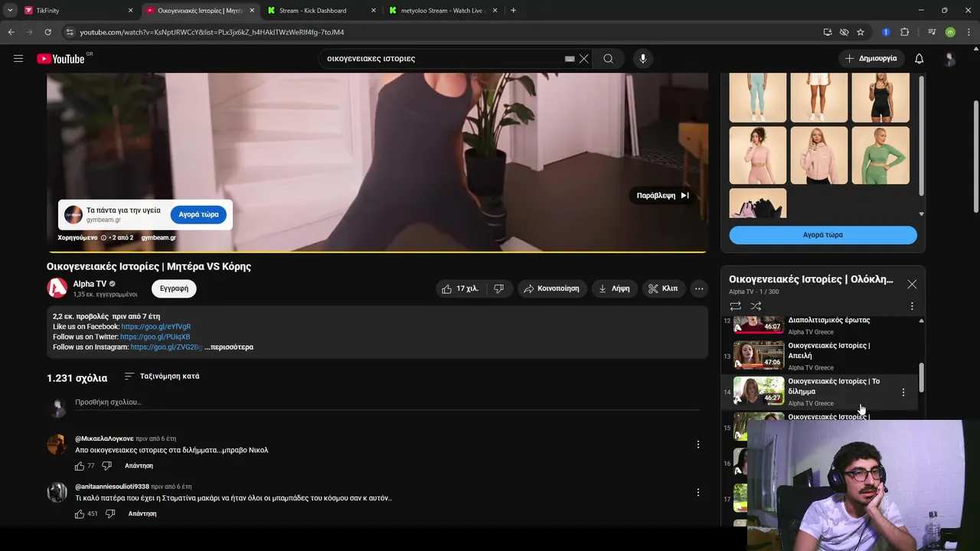Open more actions menu under video

pos(699,289)
